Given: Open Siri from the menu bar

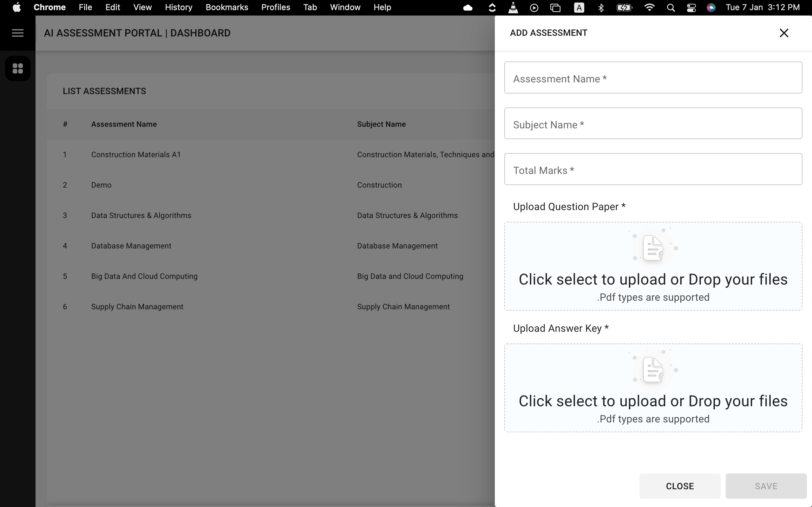Looking at the screenshot, I should coord(711,7).
